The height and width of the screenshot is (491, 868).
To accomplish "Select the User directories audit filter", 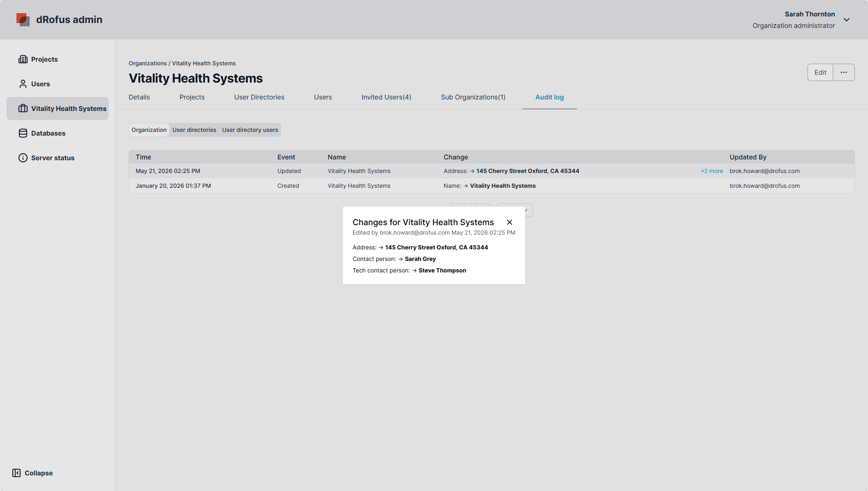I will 194,130.
